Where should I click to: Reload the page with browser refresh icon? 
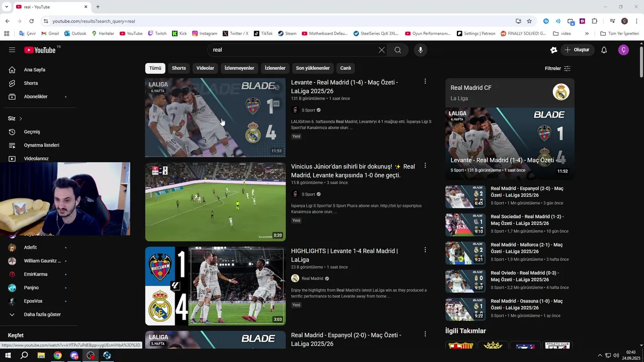coord(31,21)
